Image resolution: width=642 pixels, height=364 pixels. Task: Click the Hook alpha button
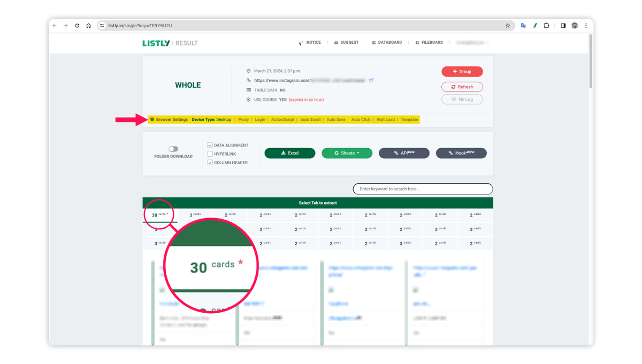(x=461, y=153)
